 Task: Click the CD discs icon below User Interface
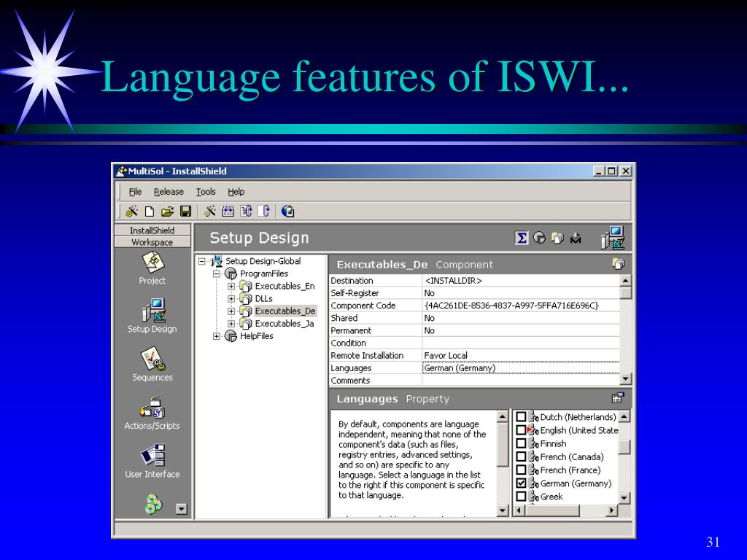point(153,505)
